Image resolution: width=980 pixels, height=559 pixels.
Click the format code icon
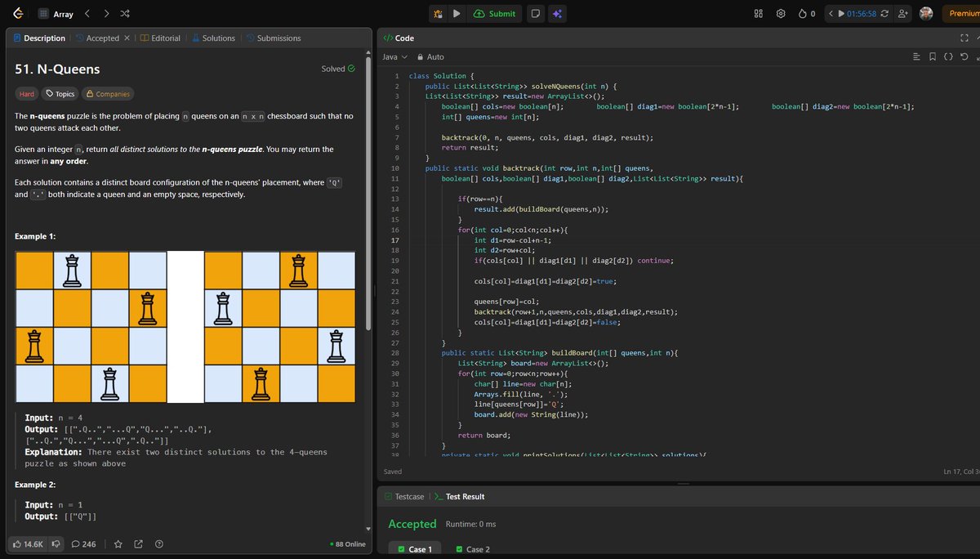click(x=916, y=56)
